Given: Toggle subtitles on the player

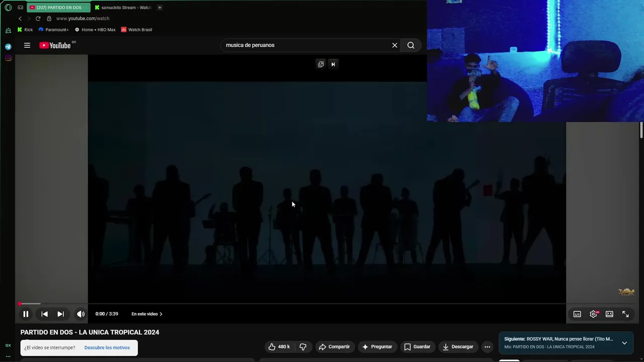Looking at the screenshot, I should click(577, 314).
